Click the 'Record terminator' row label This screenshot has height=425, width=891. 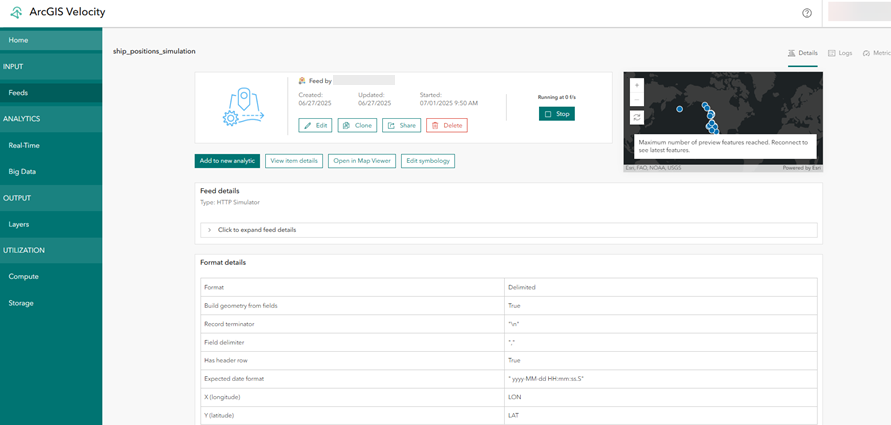click(229, 324)
